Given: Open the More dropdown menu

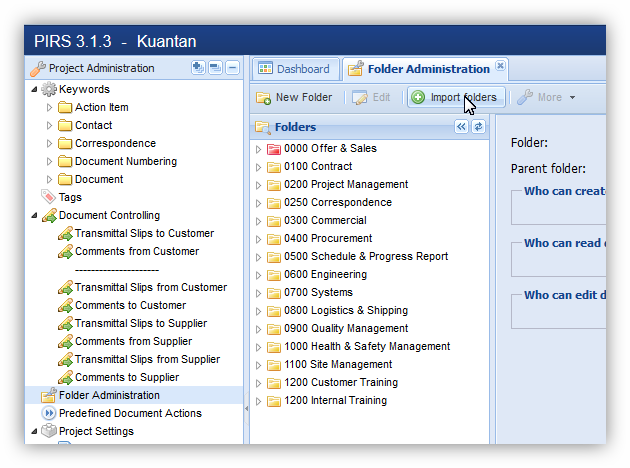Looking at the screenshot, I should (546, 97).
